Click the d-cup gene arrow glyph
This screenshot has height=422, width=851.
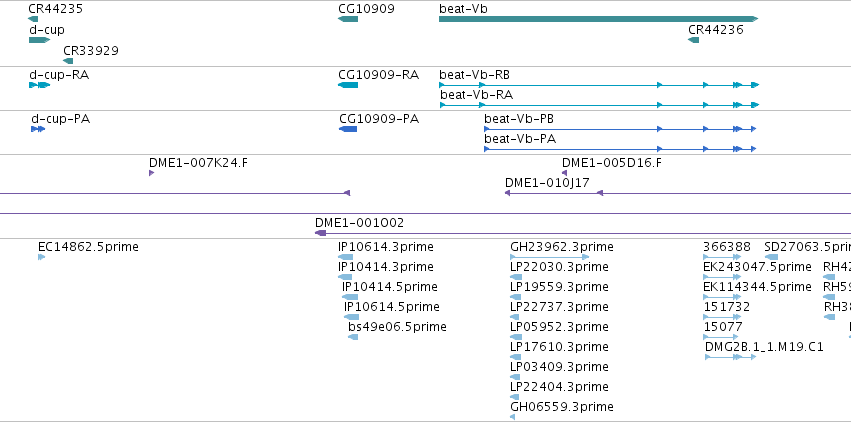pos(40,40)
